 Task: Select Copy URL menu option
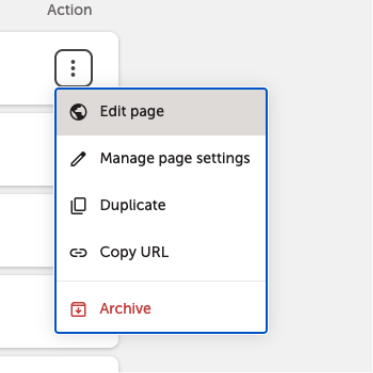tap(161, 252)
